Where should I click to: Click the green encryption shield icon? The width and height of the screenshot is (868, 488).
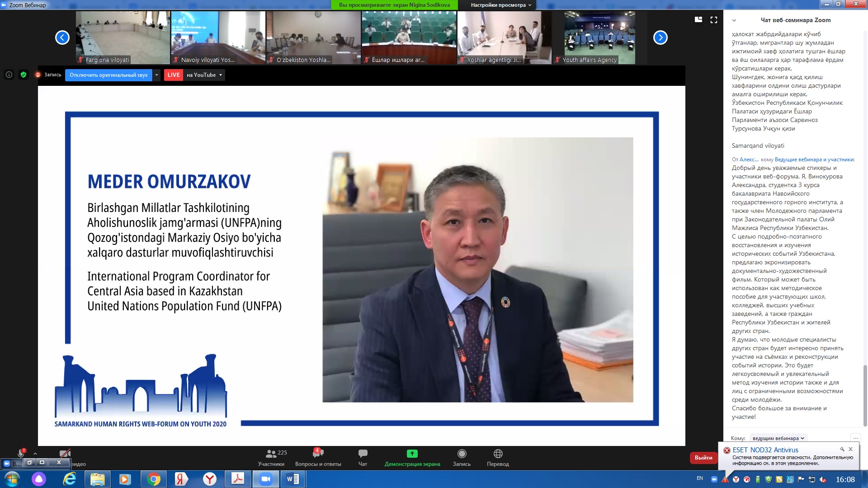[24, 75]
